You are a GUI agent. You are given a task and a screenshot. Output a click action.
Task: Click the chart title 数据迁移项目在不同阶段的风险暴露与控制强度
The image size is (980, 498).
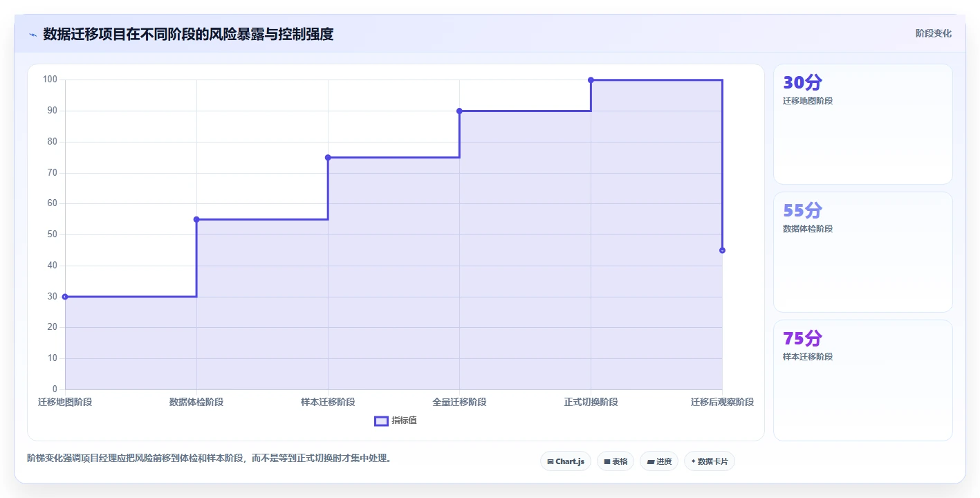(188, 34)
